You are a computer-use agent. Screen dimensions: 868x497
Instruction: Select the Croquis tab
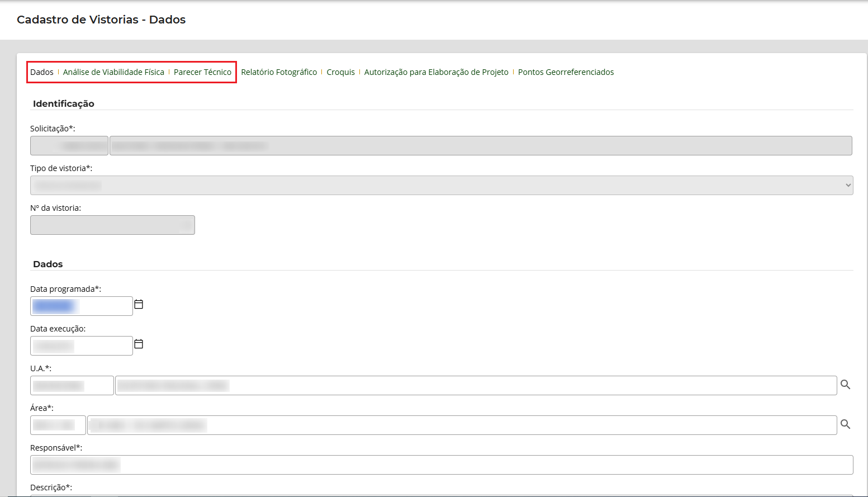click(340, 72)
